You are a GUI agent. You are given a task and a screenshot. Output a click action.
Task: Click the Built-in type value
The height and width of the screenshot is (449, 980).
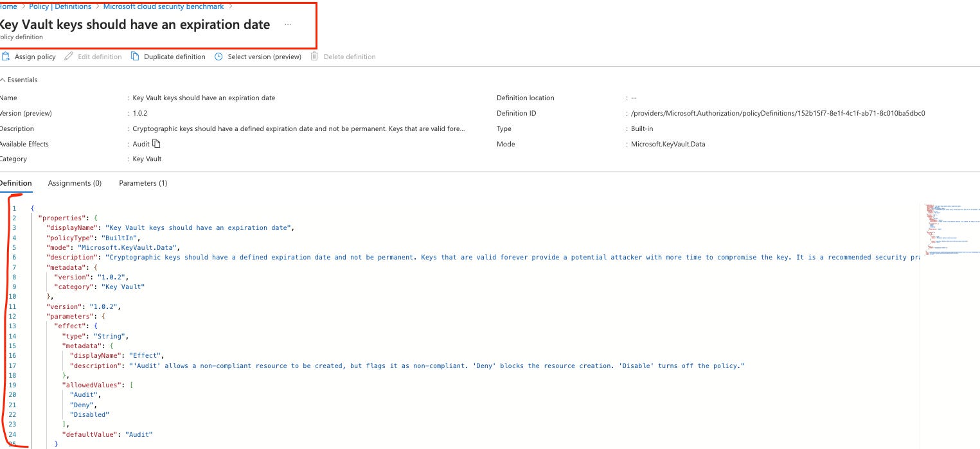[643, 128]
